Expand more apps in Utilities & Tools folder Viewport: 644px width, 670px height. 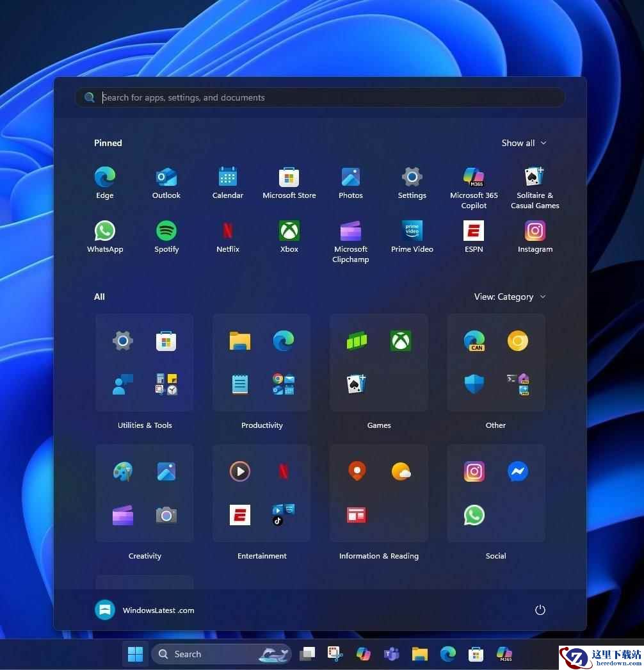(x=166, y=384)
